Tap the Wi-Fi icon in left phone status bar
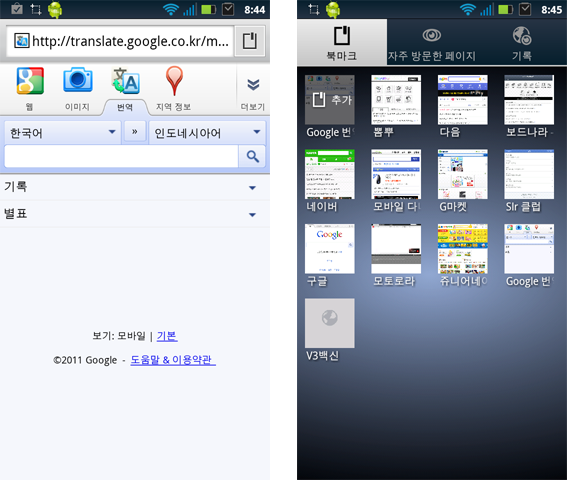Viewport: 567px width, 480px height. click(x=170, y=9)
